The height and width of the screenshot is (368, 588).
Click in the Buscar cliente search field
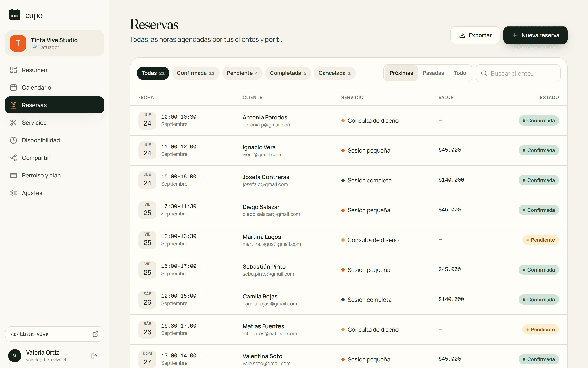click(x=518, y=73)
